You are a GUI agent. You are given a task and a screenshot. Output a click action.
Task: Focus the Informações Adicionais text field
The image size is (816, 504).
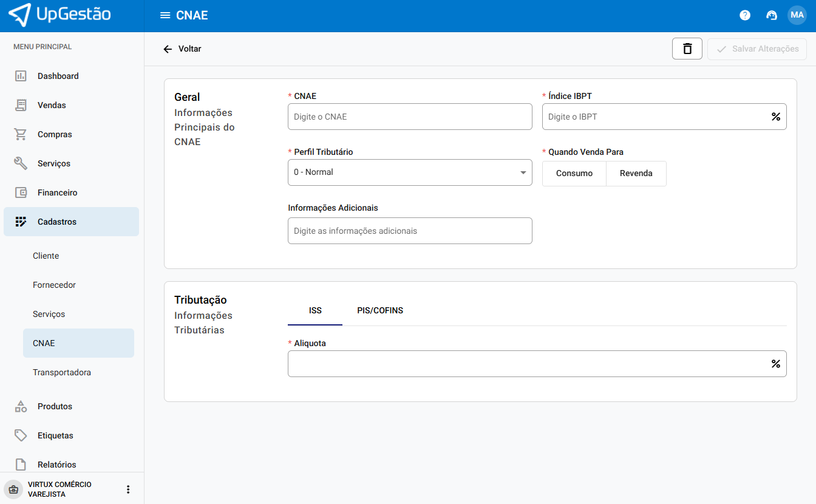pyautogui.click(x=410, y=231)
